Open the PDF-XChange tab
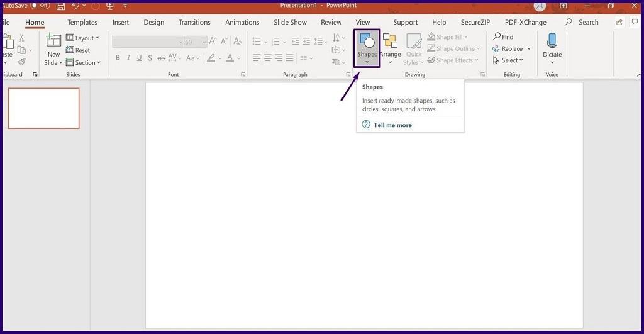Viewport: 644px width, 334px height. 526,22
